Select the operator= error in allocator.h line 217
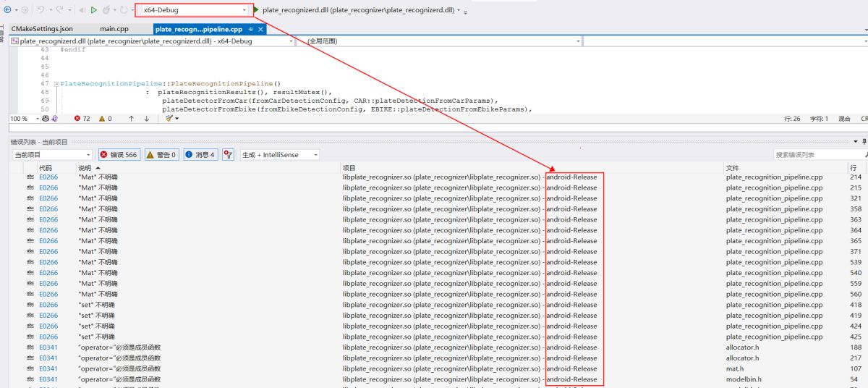The image size is (868, 388). [119, 358]
